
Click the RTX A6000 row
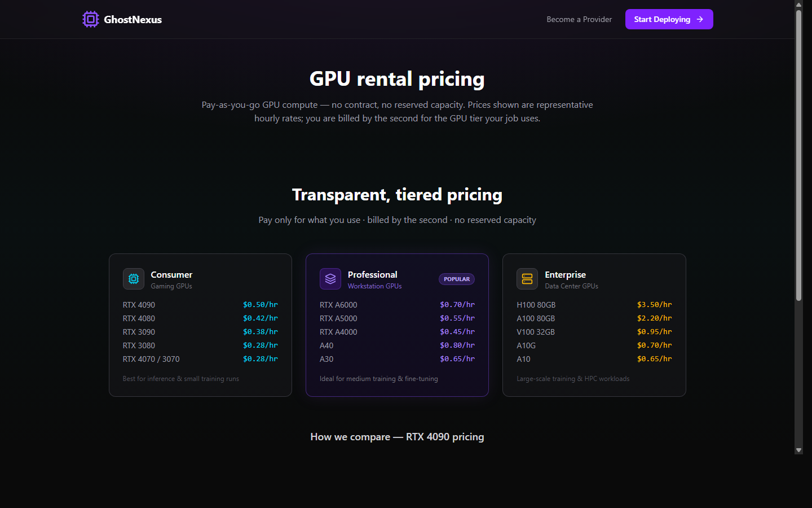(x=338, y=304)
